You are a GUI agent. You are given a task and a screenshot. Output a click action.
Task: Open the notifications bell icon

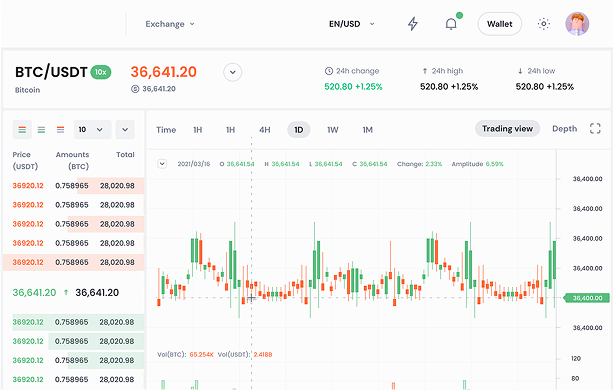451,24
